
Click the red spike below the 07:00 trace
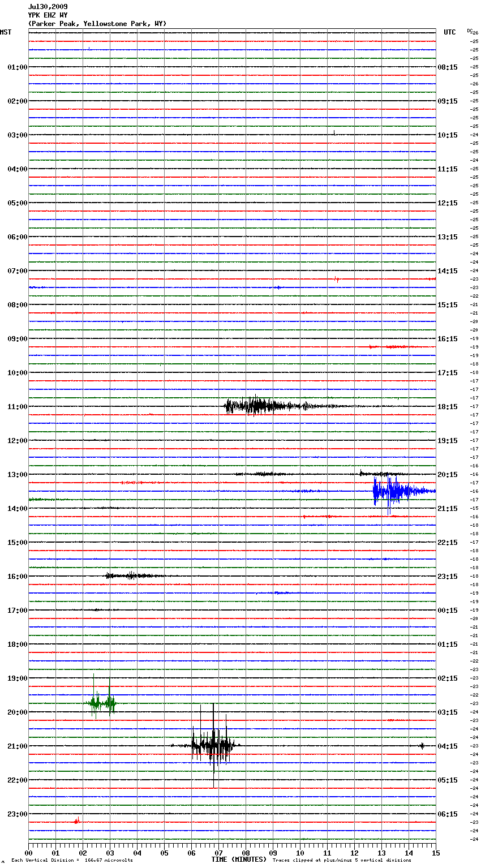[x=336, y=279]
